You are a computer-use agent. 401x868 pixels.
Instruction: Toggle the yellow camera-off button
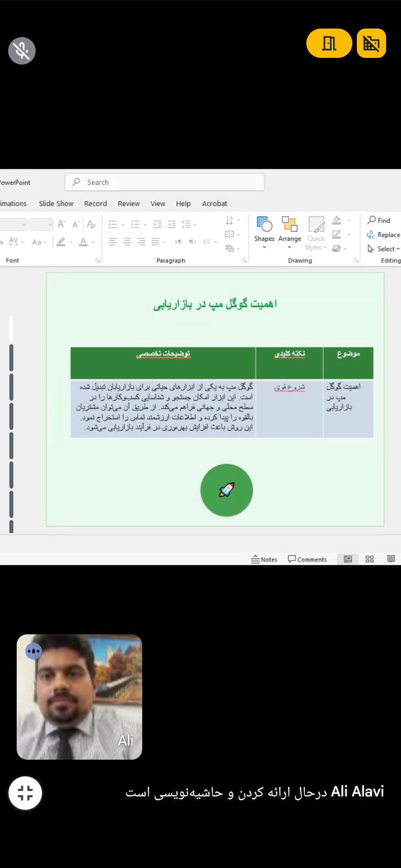click(x=371, y=43)
